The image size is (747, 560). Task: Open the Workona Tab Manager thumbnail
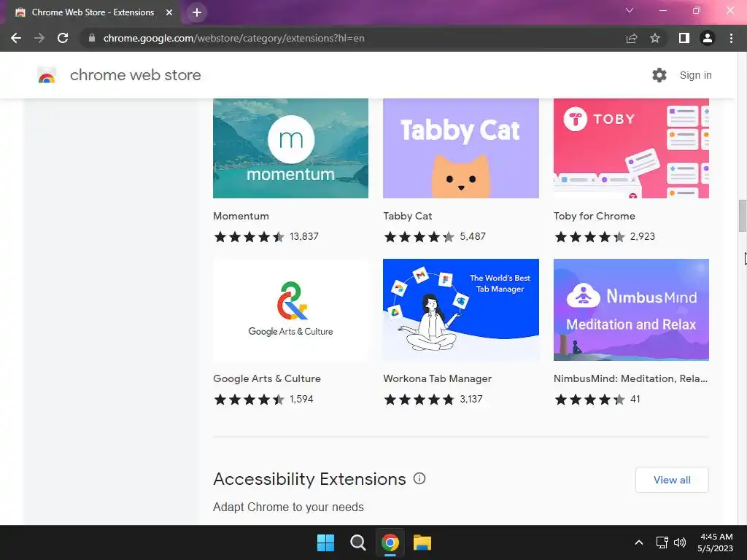pos(461,310)
